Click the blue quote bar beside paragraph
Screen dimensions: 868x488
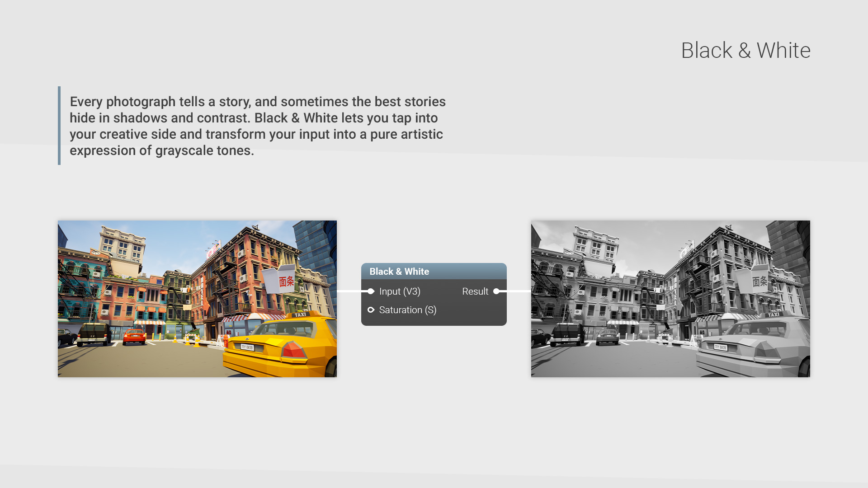coord(59,126)
